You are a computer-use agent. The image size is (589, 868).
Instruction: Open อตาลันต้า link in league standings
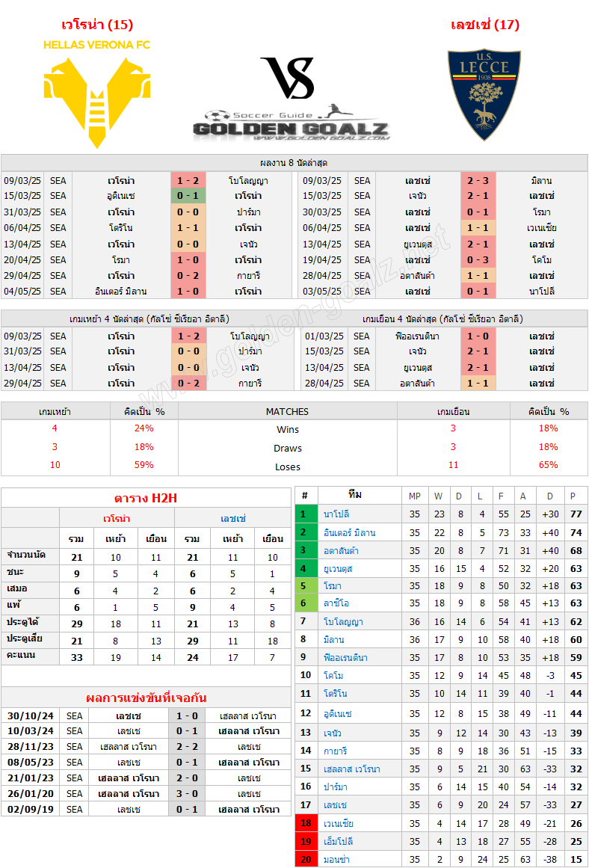pos(342,551)
